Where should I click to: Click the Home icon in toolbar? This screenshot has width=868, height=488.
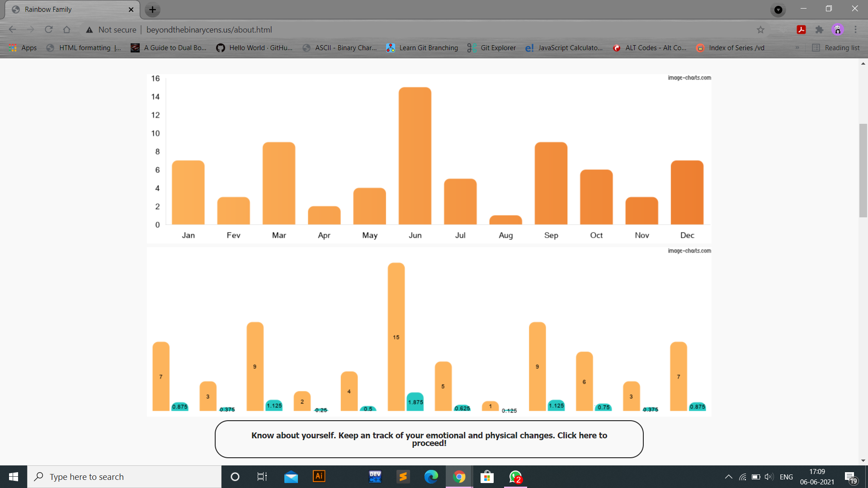(x=66, y=30)
